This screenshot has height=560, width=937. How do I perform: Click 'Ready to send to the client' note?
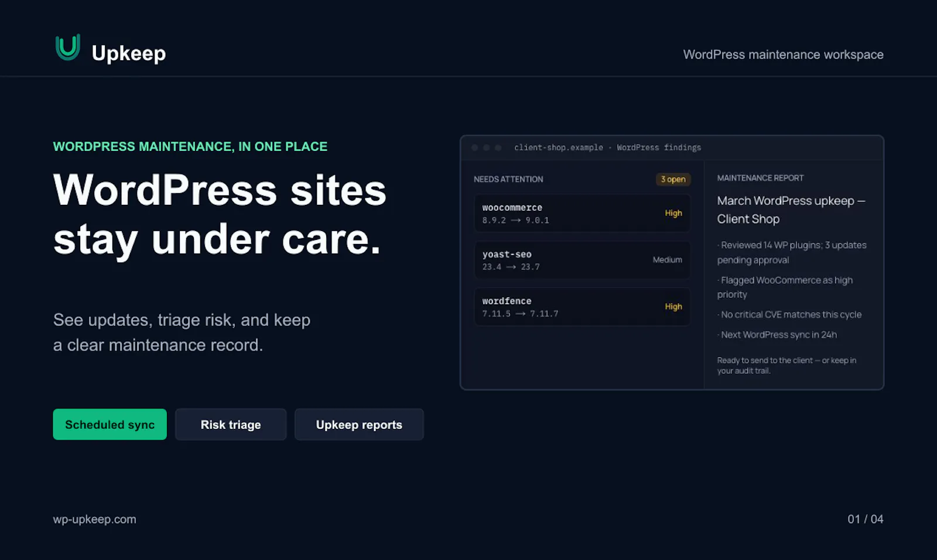786,365
